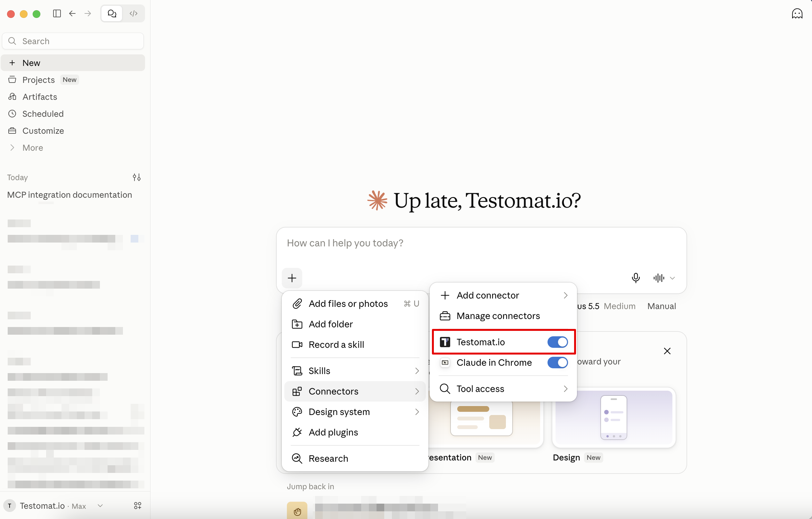Select Record a skill
Image resolution: width=812 pixels, height=519 pixels.
tap(355, 345)
